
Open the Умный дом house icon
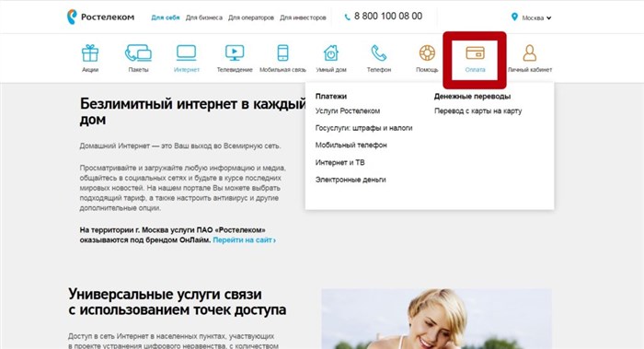click(x=331, y=53)
